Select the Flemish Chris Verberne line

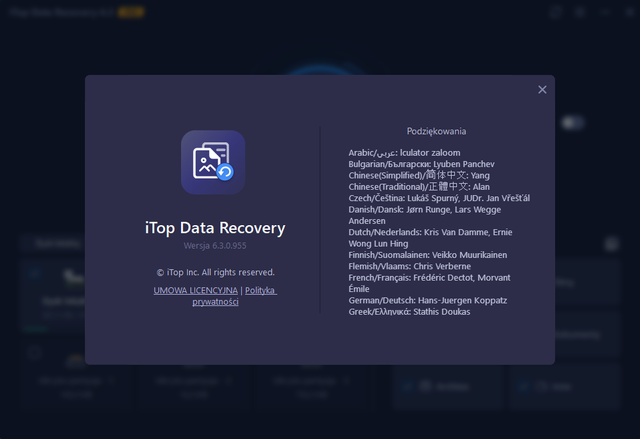click(x=409, y=266)
